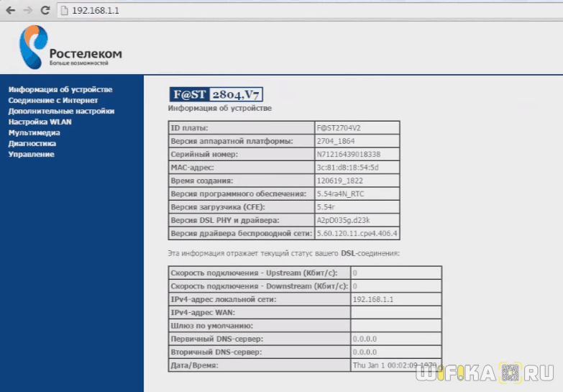Viewport: 563px width, 392px height.
Task: Select software version 5.54ra4N_RTC
Action: pos(340,193)
